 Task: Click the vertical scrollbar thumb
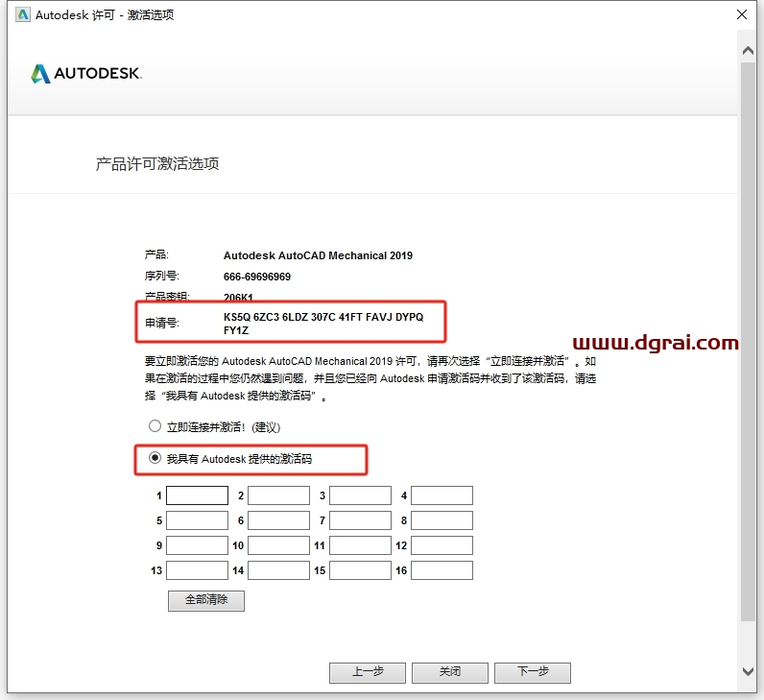tap(749, 341)
